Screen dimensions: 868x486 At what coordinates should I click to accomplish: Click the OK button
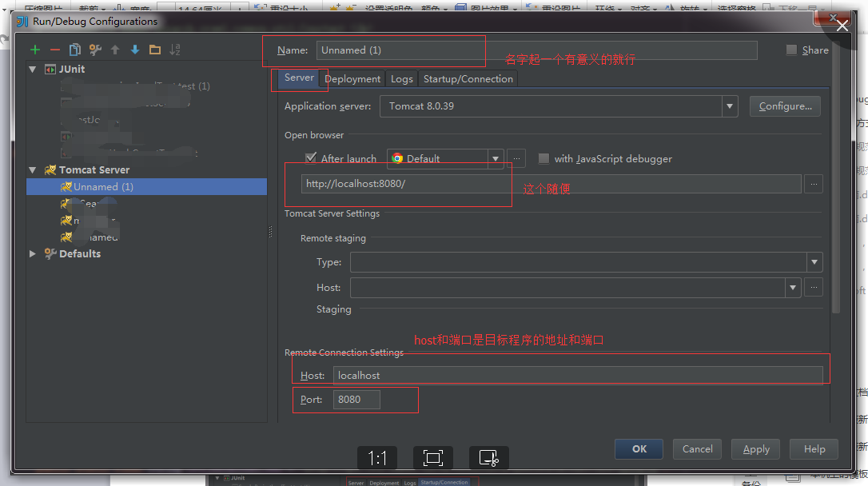click(639, 449)
